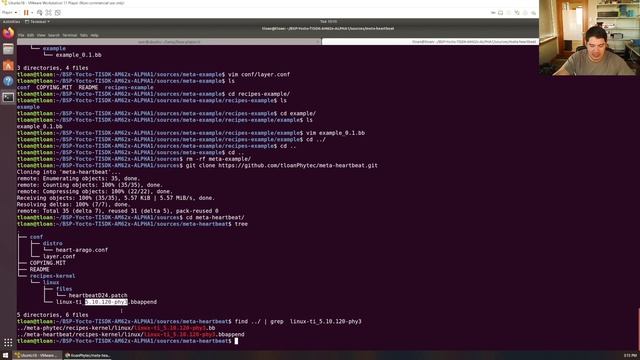The image size is (640, 360).
Task: Click the webcam video overlay
Action: click(x=589, y=38)
